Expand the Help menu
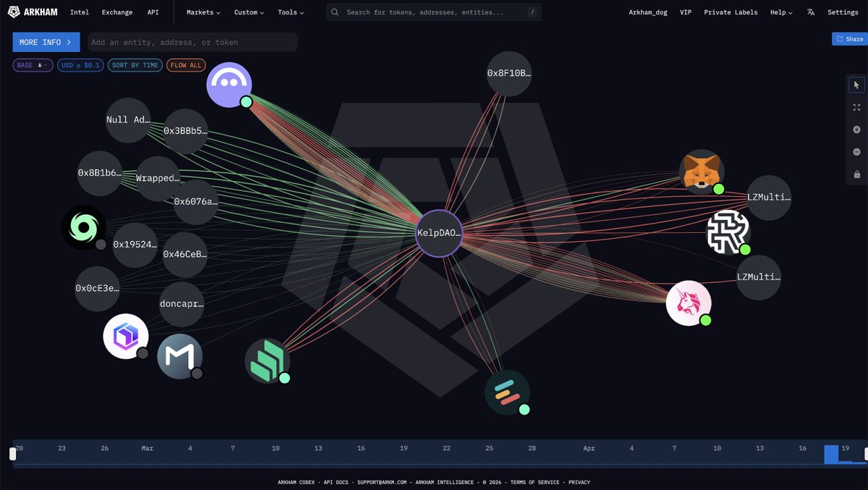868x490 pixels. 781,12
